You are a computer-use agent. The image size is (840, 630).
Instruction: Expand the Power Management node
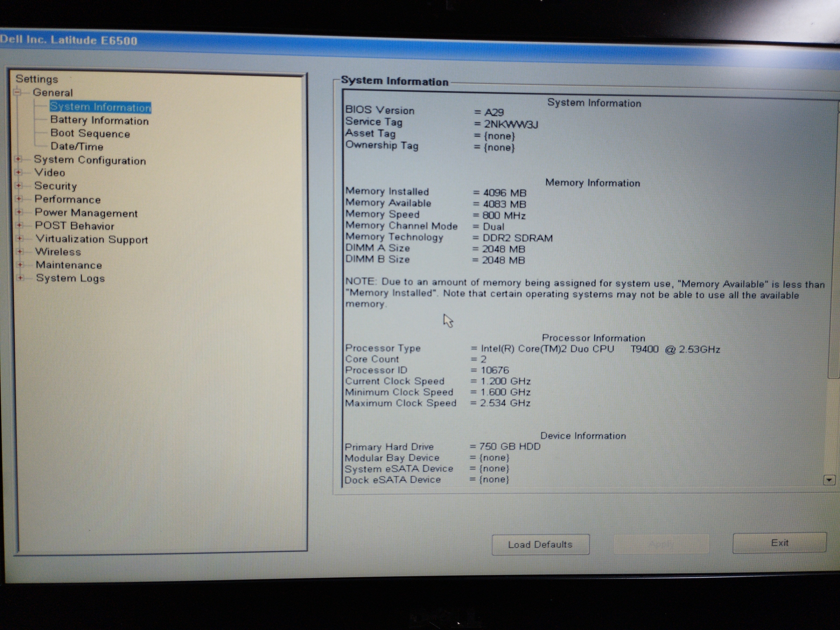click(19, 212)
